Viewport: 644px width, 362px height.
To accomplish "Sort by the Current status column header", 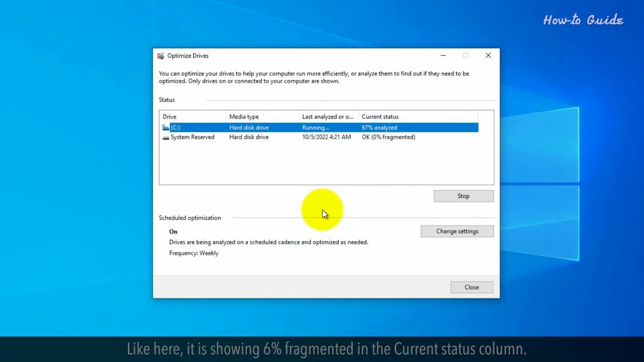I will click(x=418, y=117).
